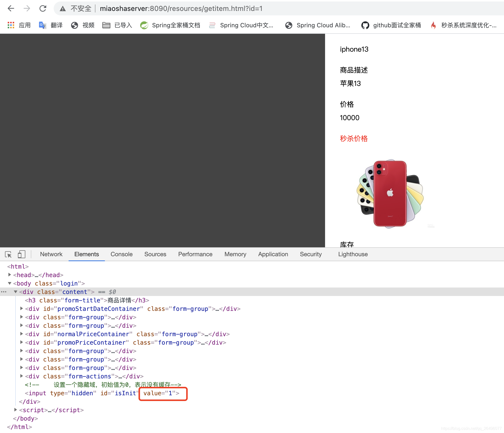Image resolution: width=504 pixels, height=433 pixels.
Task: Click the 商品描述 label
Action: 354,70
